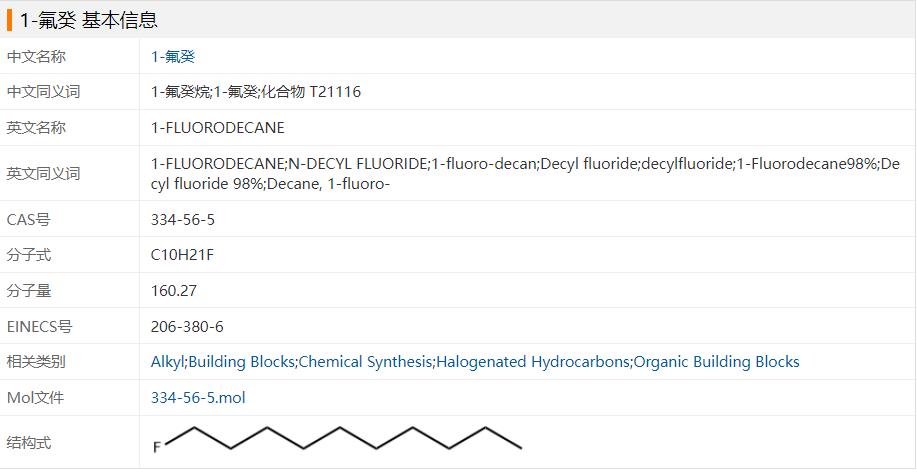This screenshot has width=917, height=474.
Task: Click the CAS number value 334-56-5
Action: 183,220
